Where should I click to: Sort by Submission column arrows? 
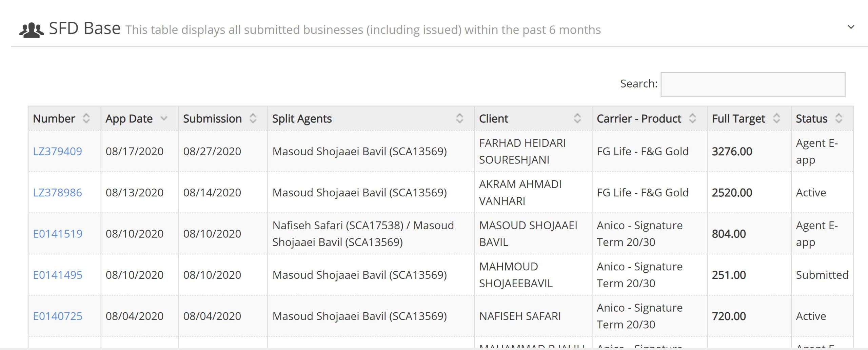[253, 118]
